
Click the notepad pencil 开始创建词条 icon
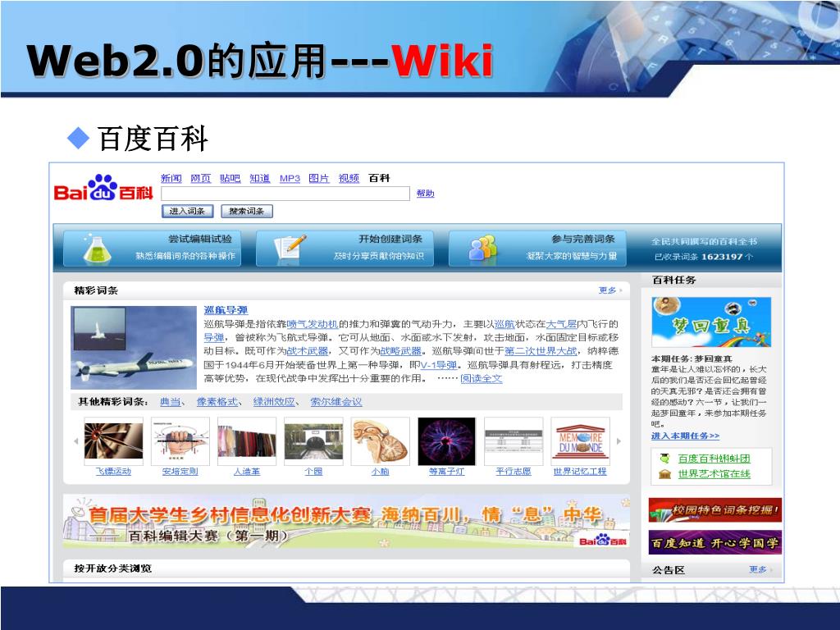click(290, 249)
